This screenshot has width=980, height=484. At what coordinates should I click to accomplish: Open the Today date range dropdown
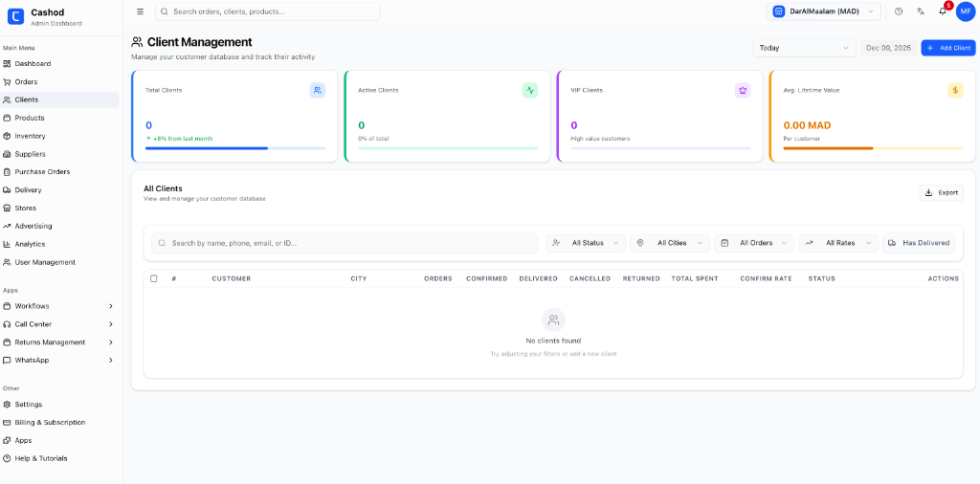point(804,48)
